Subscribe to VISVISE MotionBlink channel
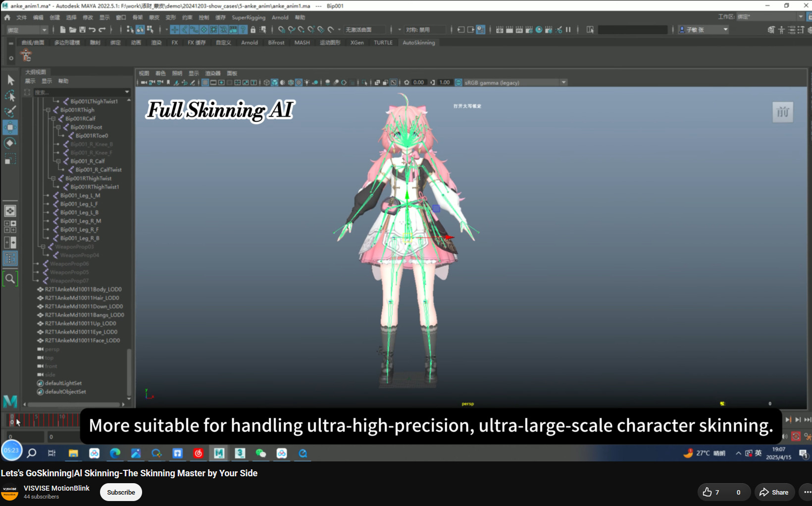812x506 pixels. pyautogui.click(x=121, y=492)
